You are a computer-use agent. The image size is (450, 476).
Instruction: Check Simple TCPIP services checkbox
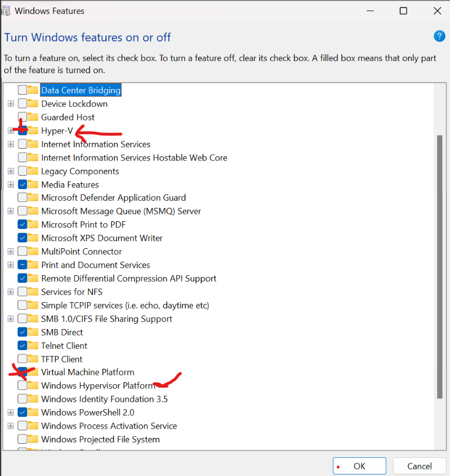pyautogui.click(x=22, y=305)
